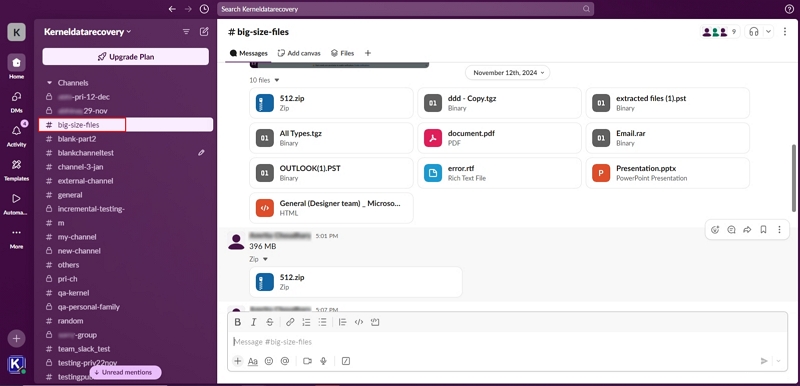Open the #big-size-files channel title
The image size is (800, 386).
(258, 32)
